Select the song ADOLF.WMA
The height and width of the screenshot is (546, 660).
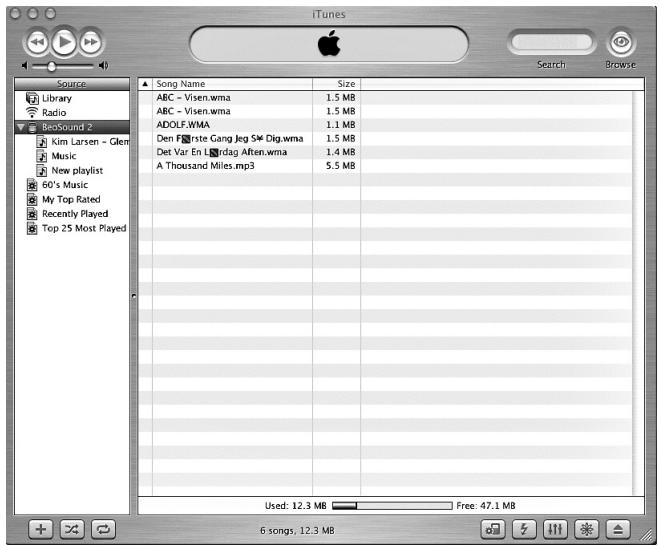tap(183, 125)
